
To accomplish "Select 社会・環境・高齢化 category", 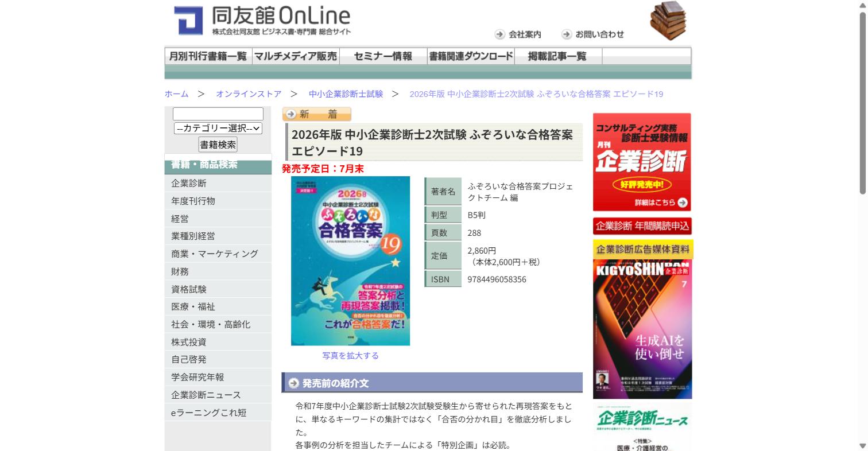I will 218,324.
